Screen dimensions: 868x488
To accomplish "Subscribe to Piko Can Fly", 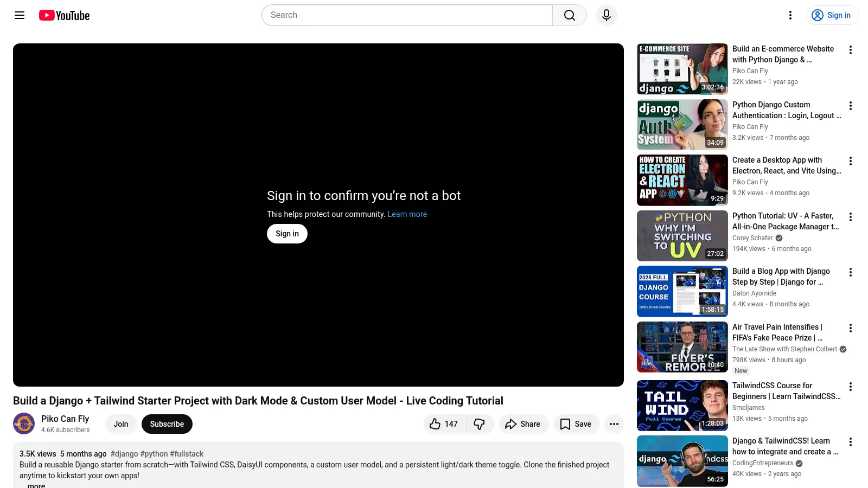I will point(167,424).
